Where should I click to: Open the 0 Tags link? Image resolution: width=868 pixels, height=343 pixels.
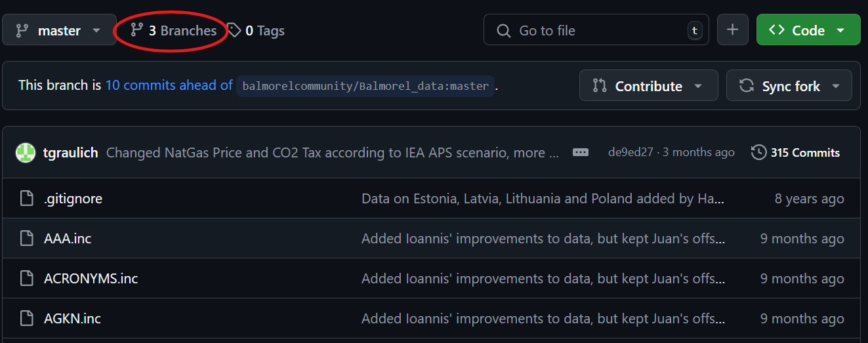[x=257, y=30]
